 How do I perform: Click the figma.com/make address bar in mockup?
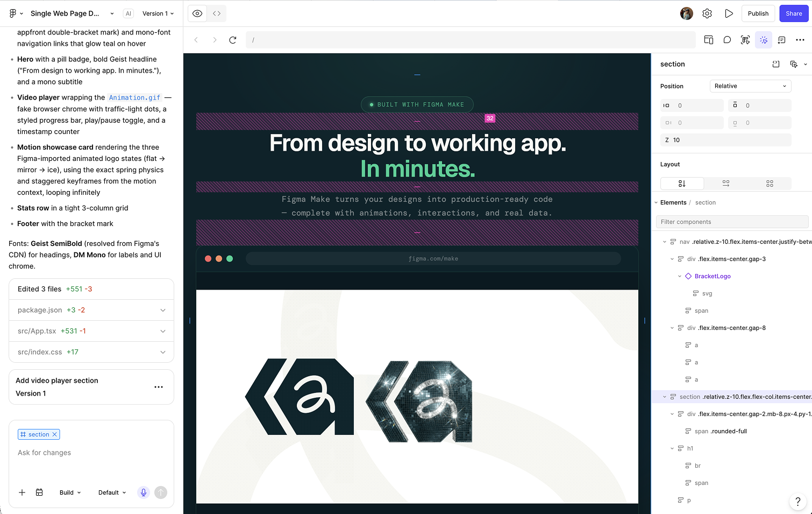433,259
